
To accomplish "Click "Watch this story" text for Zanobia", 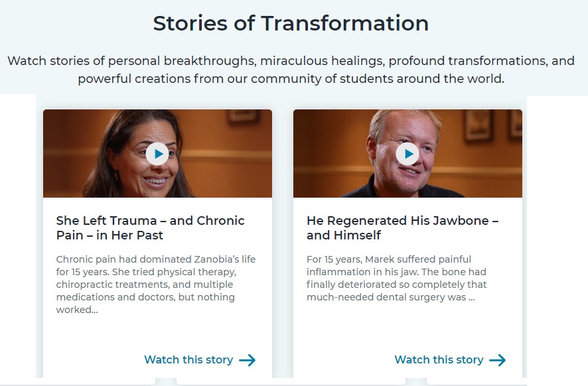I will [x=188, y=360].
